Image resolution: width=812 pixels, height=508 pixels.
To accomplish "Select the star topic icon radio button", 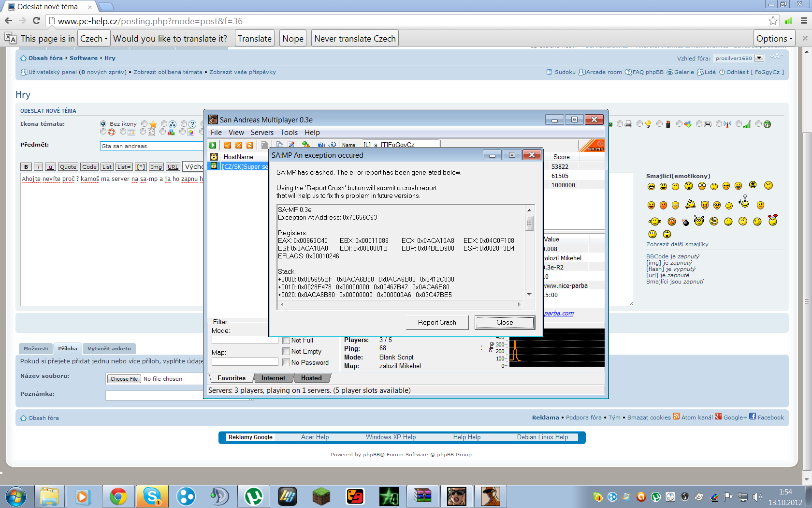I will 144,124.
